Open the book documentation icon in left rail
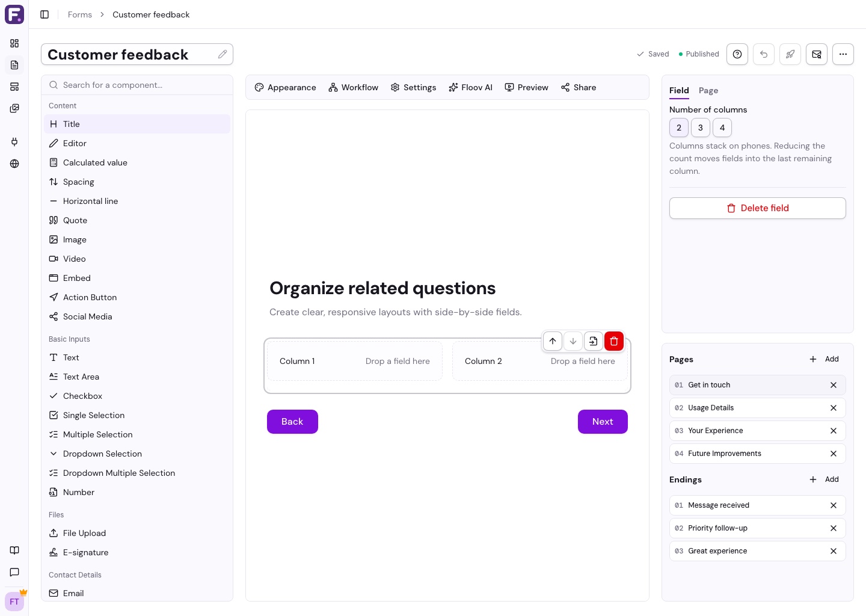This screenshot has width=866, height=616. pyautogui.click(x=14, y=550)
